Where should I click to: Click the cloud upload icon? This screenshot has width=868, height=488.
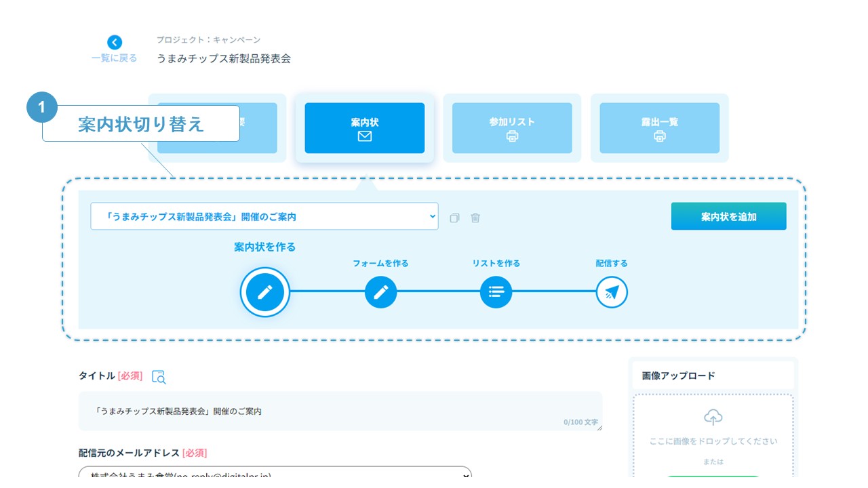(713, 417)
